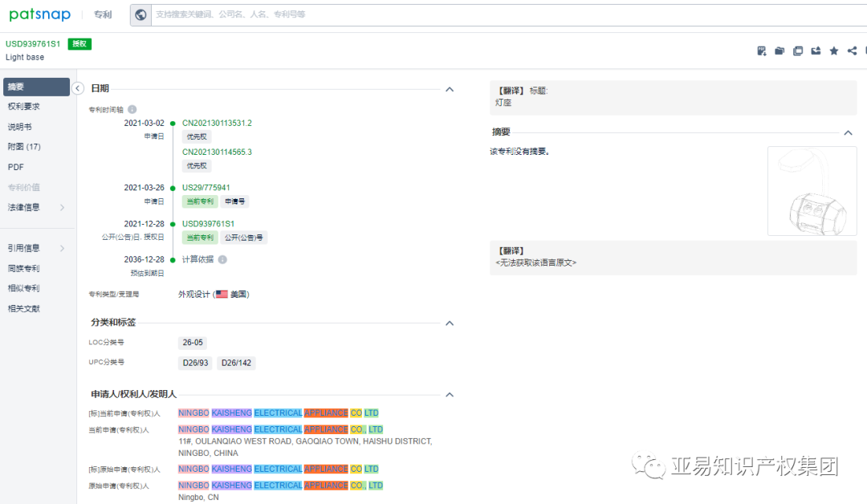This screenshot has height=504, width=867.
Task: Click UPC classification D26/93
Action: point(195,363)
